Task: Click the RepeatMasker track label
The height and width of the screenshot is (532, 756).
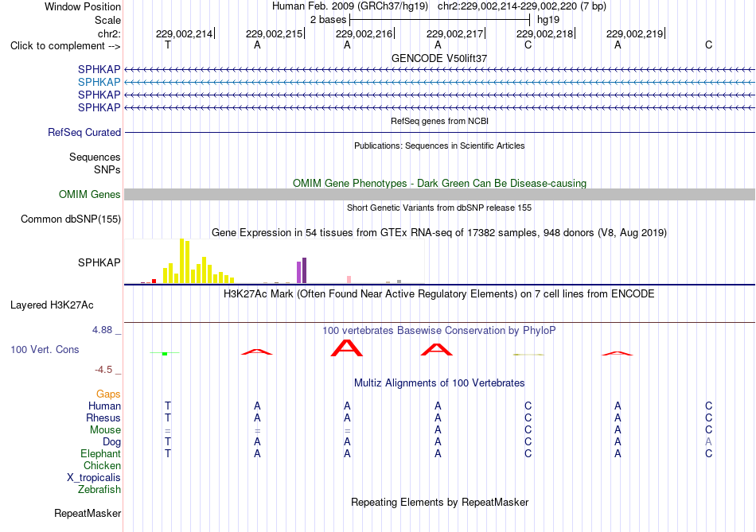Action: pyautogui.click(x=88, y=514)
